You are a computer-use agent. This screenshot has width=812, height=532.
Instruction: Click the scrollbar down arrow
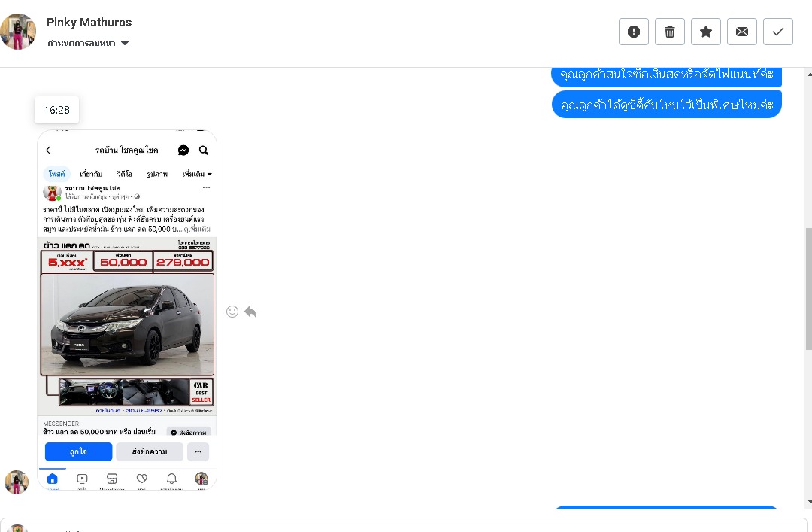click(x=808, y=502)
